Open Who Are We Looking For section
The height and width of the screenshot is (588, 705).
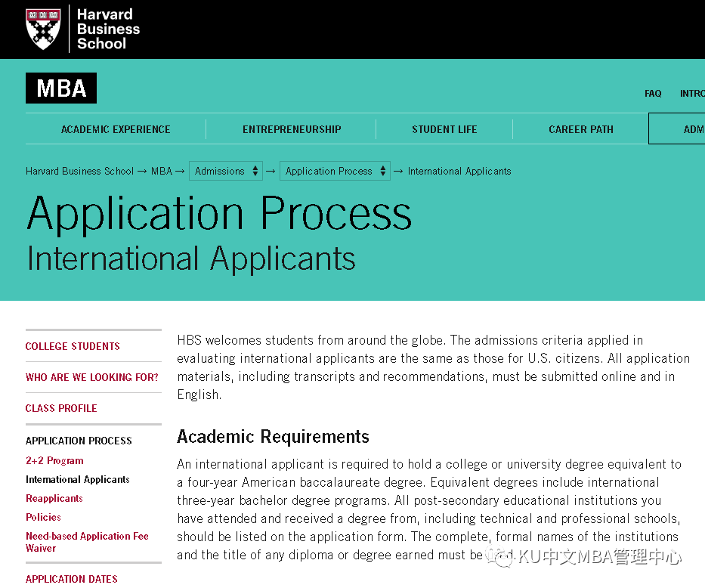click(92, 377)
